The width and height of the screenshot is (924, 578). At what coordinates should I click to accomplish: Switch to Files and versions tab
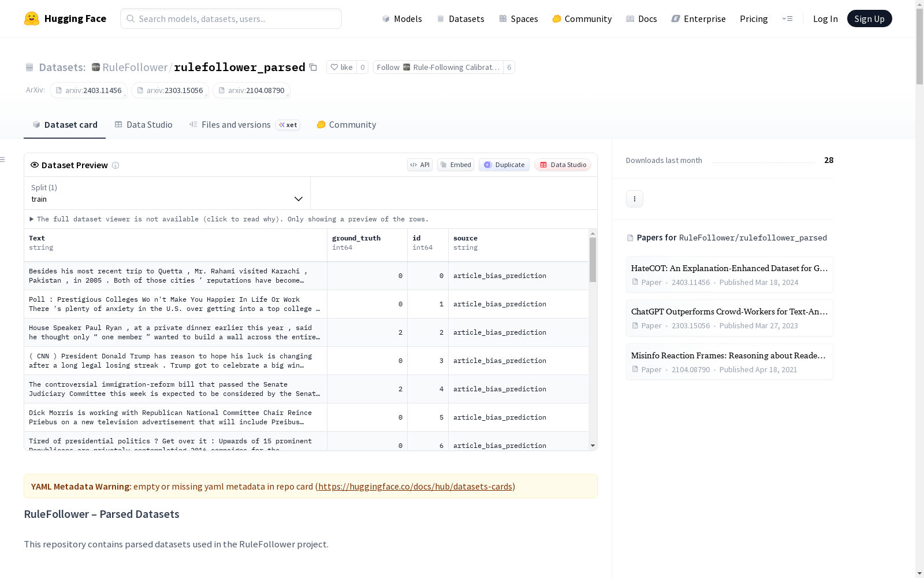pos(244,125)
